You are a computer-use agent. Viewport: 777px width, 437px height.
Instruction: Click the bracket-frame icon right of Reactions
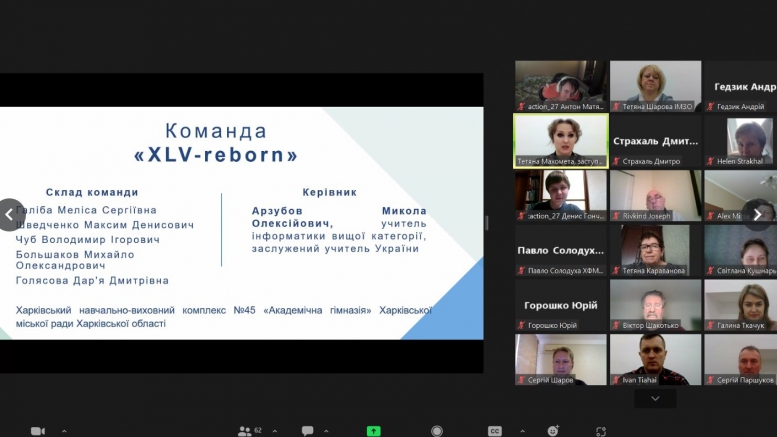[x=601, y=431]
